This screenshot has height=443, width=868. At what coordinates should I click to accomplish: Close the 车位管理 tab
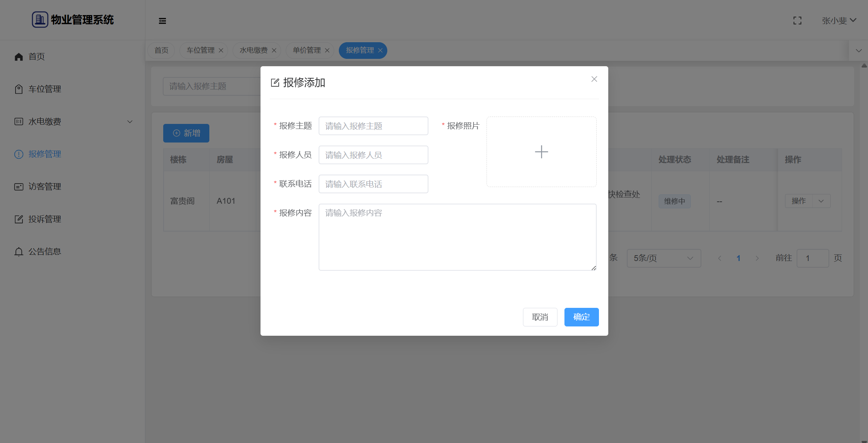(x=221, y=50)
